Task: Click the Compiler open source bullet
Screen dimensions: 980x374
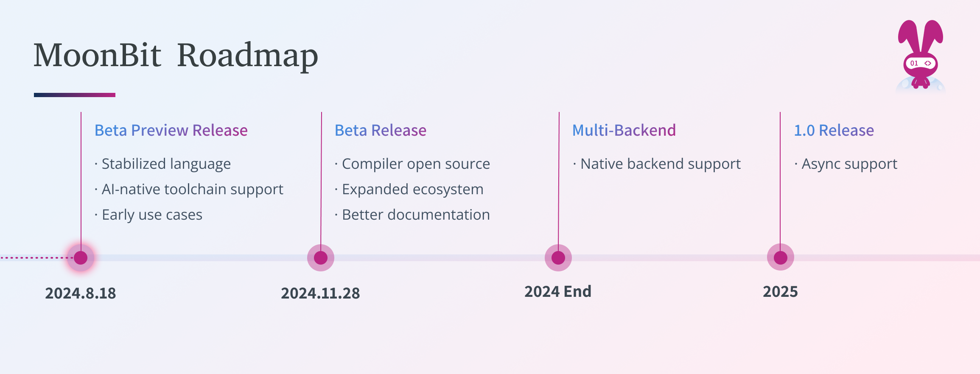Action: tap(416, 164)
